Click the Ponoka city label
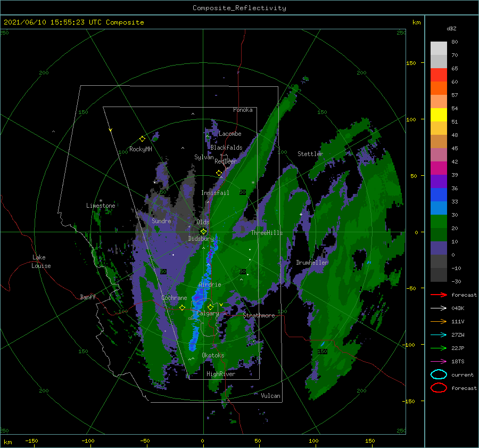This screenshot has width=479, height=448. click(x=243, y=110)
